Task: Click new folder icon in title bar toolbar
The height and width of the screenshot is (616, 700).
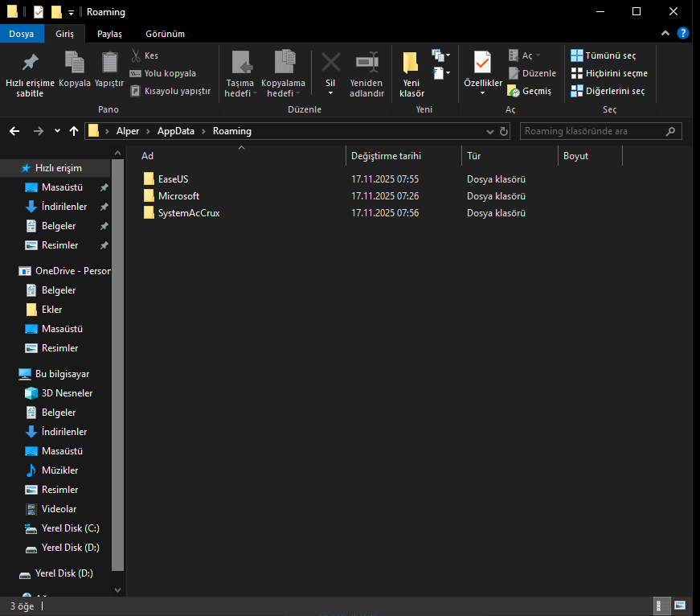Action: (x=57, y=12)
